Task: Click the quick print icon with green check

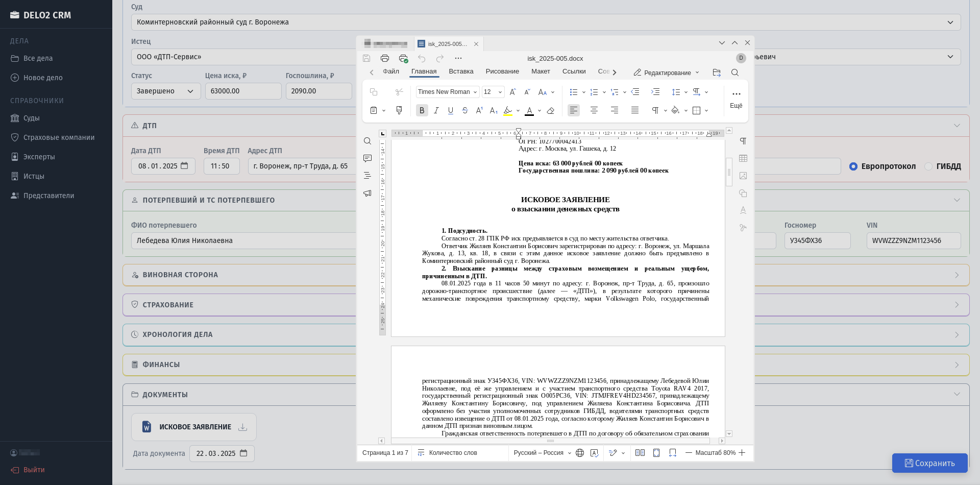Action: [x=403, y=58]
